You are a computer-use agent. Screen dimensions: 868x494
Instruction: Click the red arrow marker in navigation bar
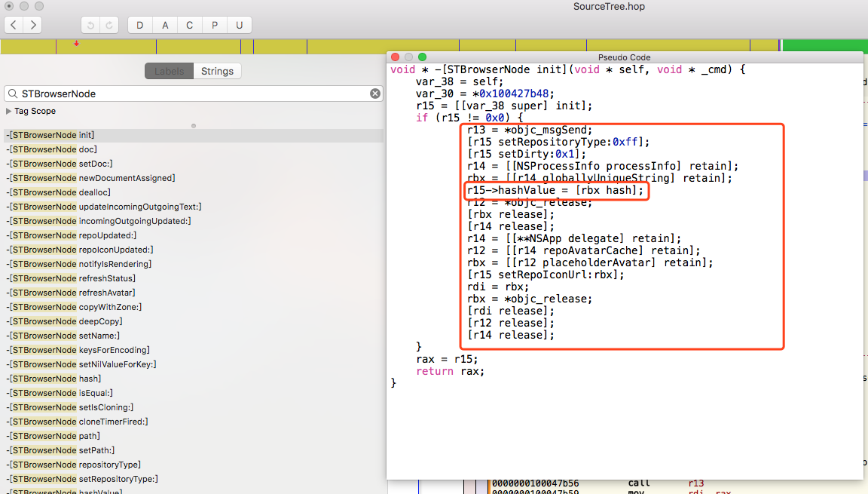(76, 44)
